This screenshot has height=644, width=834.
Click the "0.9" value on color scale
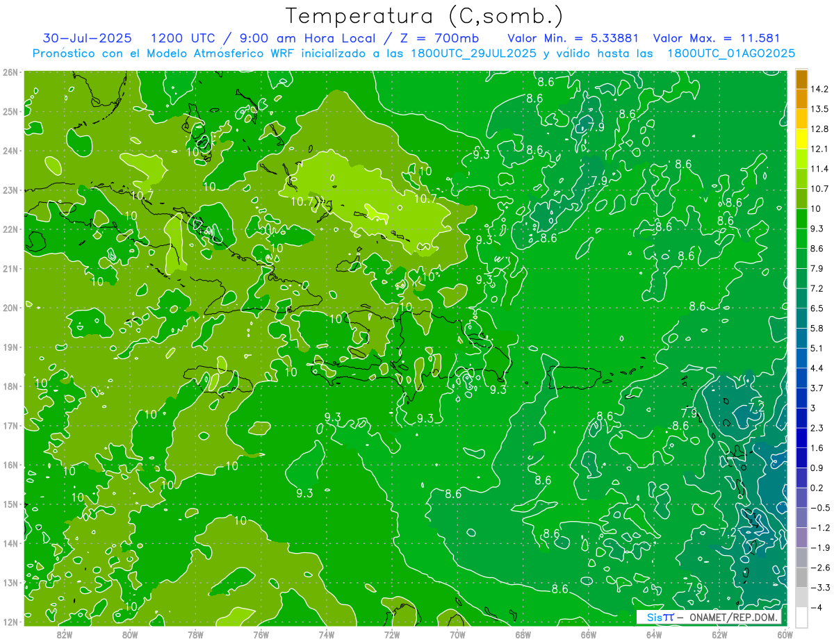817,468
